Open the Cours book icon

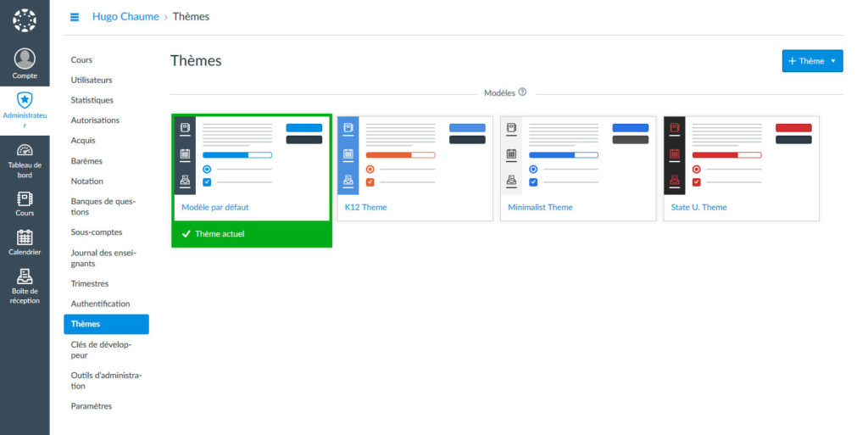tap(25, 198)
